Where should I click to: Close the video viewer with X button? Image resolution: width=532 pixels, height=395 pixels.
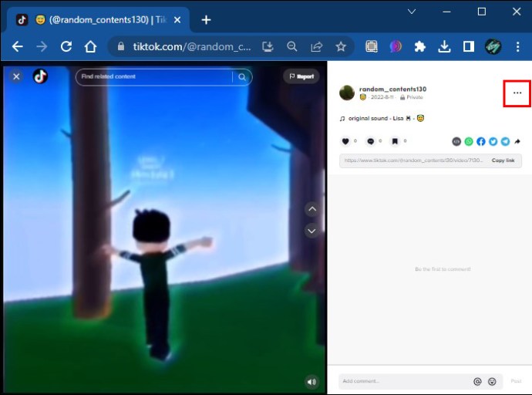[x=16, y=76]
